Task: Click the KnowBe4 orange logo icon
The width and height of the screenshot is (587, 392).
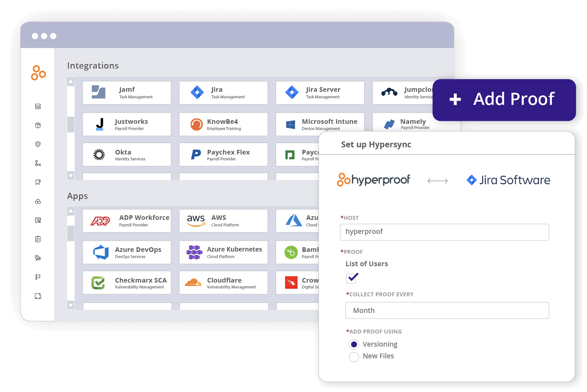Action: [197, 124]
